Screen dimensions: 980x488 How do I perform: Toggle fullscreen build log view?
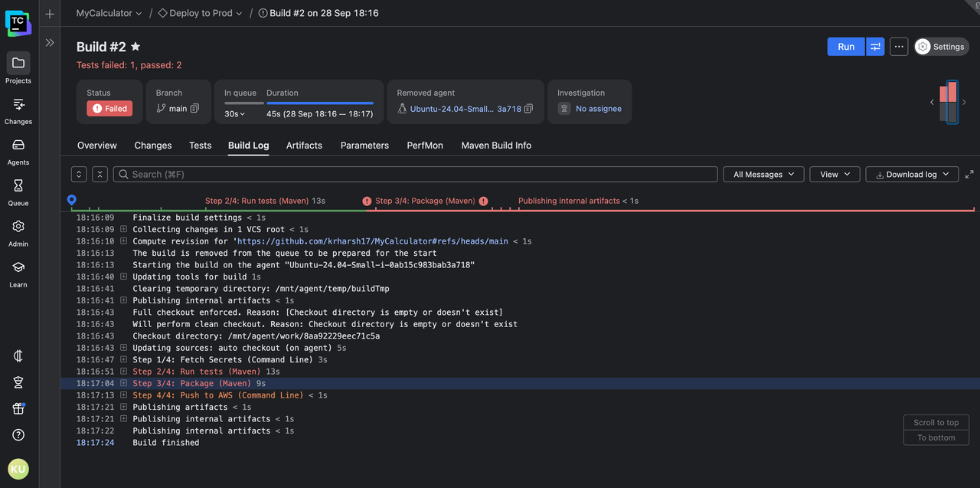969,175
